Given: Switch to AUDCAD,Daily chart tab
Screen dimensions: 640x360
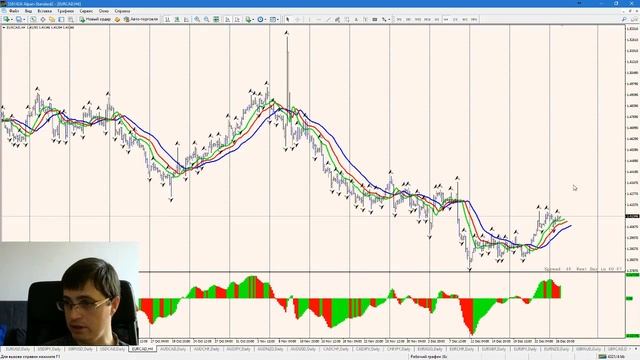Looking at the screenshot, I should [173, 349].
